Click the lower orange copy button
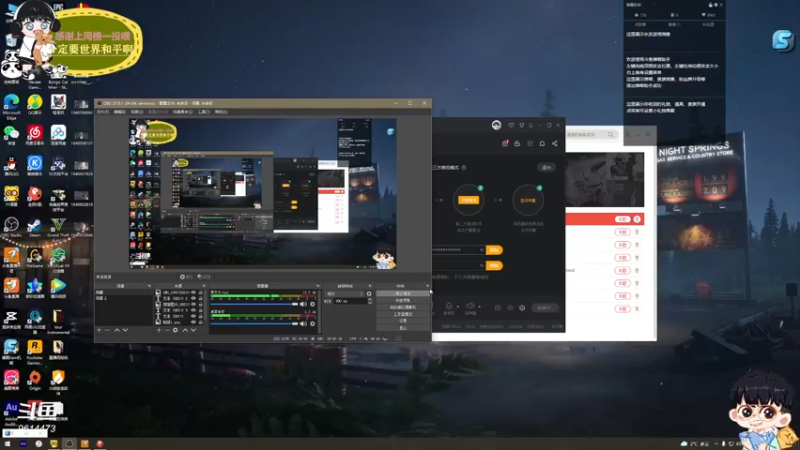Viewport: 800px width, 450px height. [x=494, y=265]
